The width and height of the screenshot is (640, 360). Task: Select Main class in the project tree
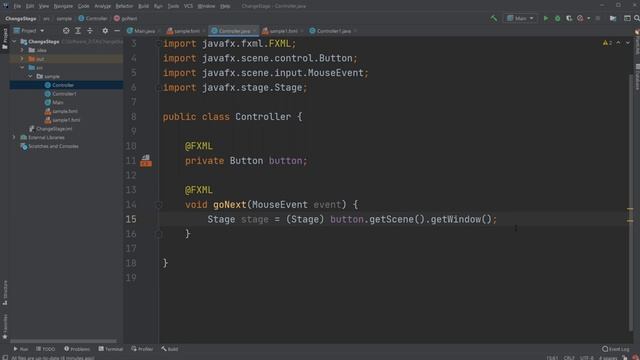pos(58,102)
